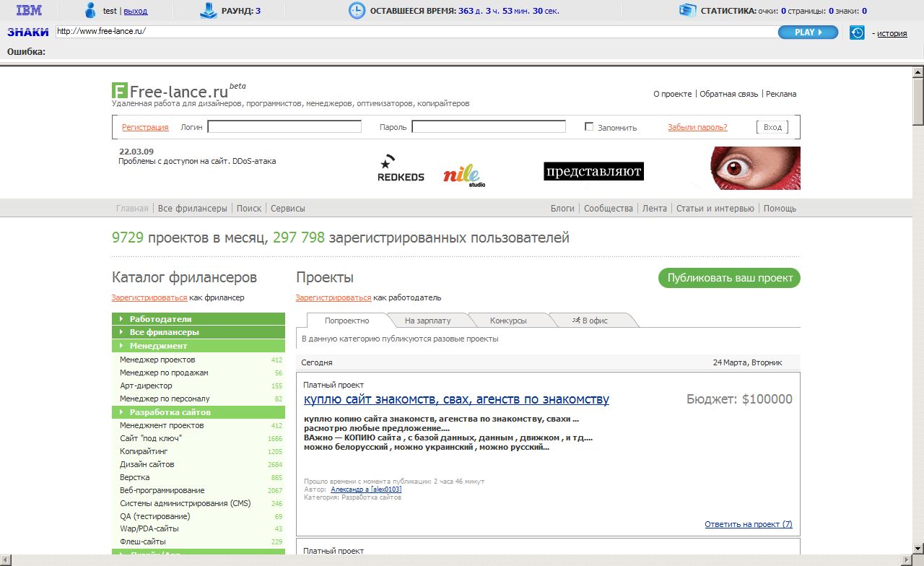Image resolution: width=924 pixels, height=566 pixels.
Task: Click the statistics icon
Action: 687,11
